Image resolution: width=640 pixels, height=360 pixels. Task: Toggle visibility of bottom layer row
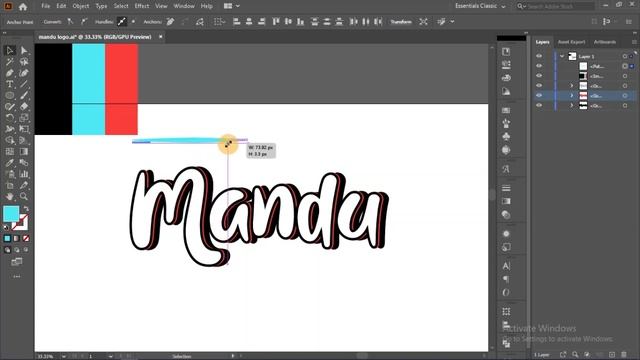(539, 105)
